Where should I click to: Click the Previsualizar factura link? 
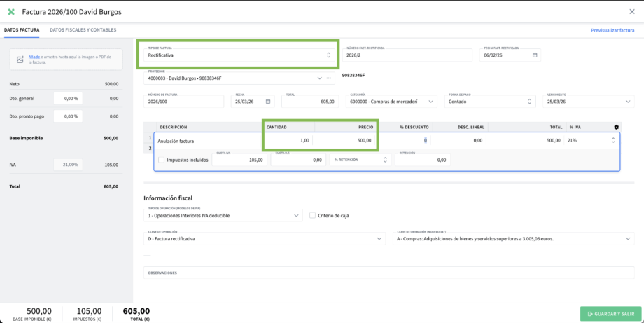(x=612, y=31)
